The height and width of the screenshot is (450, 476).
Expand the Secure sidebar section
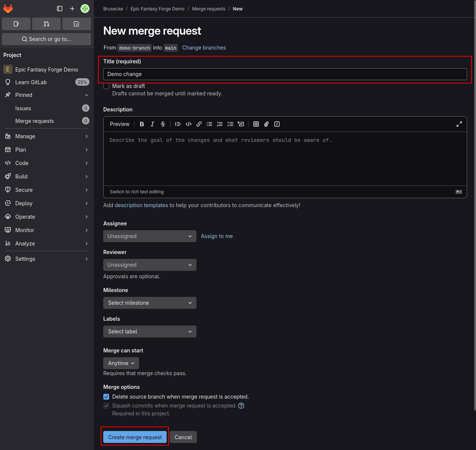(47, 190)
